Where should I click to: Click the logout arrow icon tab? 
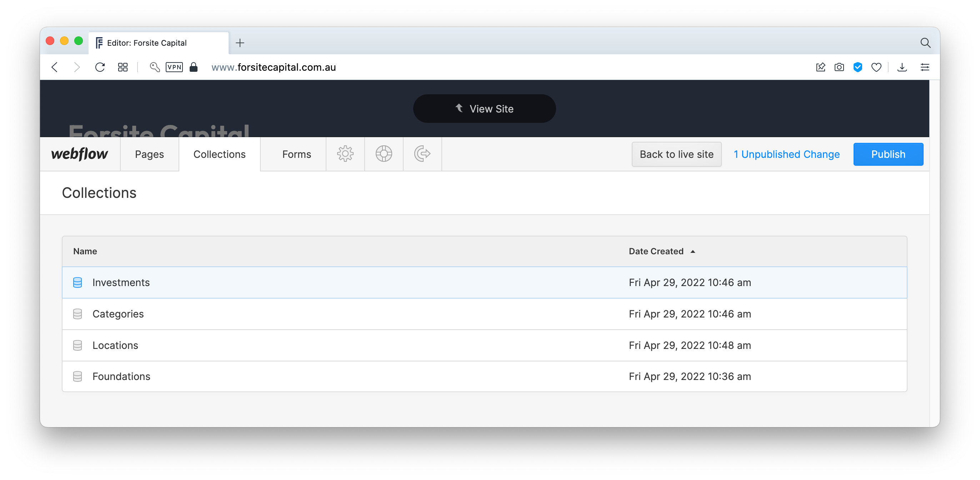click(422, 154)
